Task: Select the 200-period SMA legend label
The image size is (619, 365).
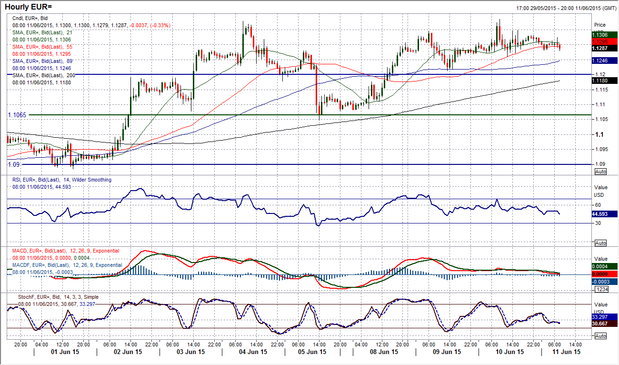Action: pyautogui.click(x=44, y=75)
